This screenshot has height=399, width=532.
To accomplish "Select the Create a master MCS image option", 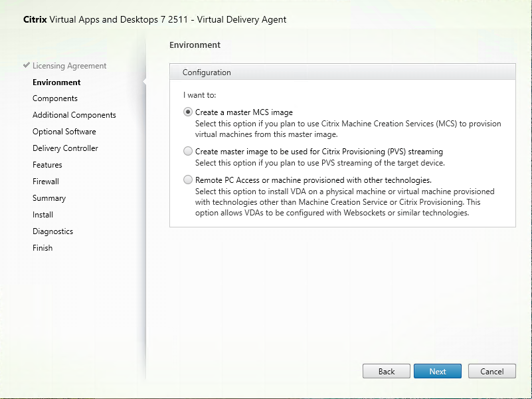I will pos(189,112).
